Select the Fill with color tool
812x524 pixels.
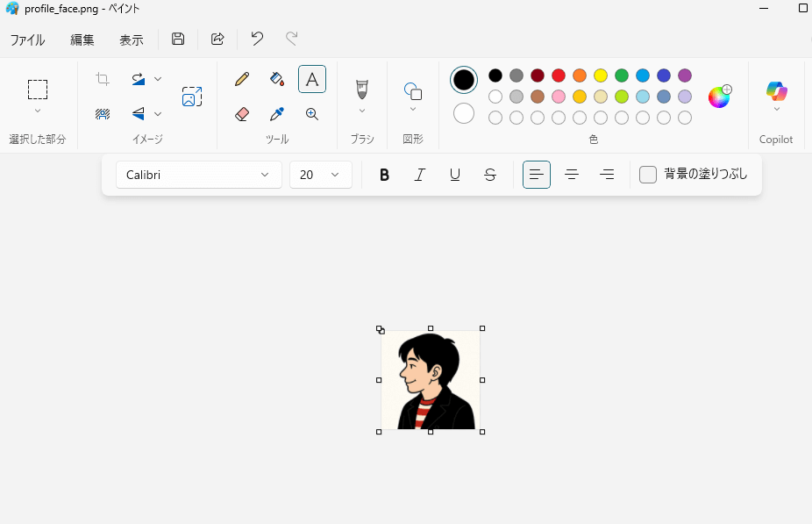click(x=277, y=79)
